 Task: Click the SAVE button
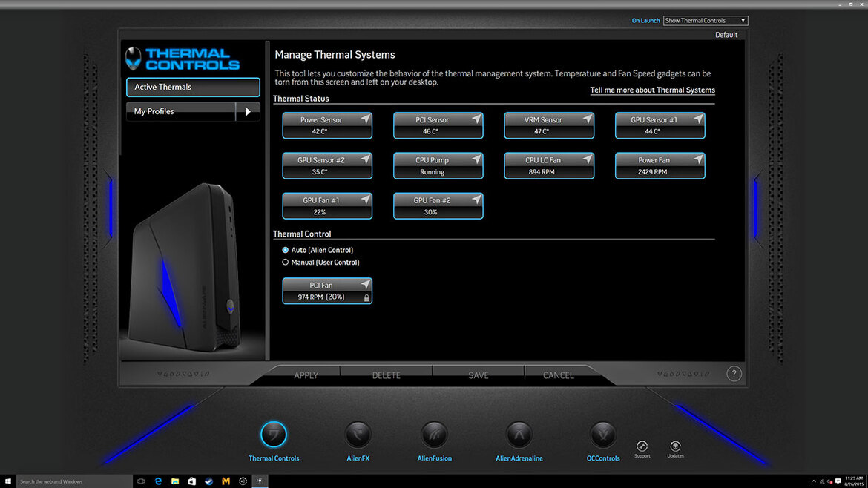coord(479,375)
